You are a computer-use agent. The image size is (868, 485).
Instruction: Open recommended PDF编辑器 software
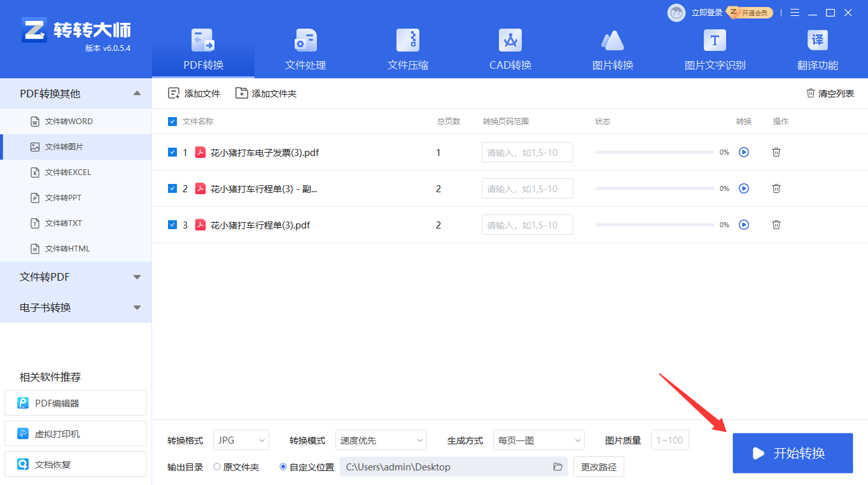[x=76, y=403]
